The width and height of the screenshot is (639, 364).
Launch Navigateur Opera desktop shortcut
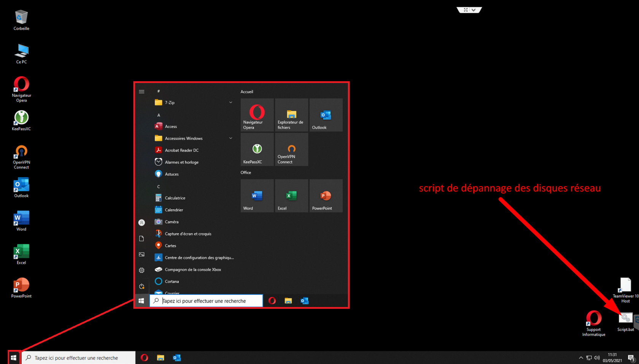coord(21,89)
